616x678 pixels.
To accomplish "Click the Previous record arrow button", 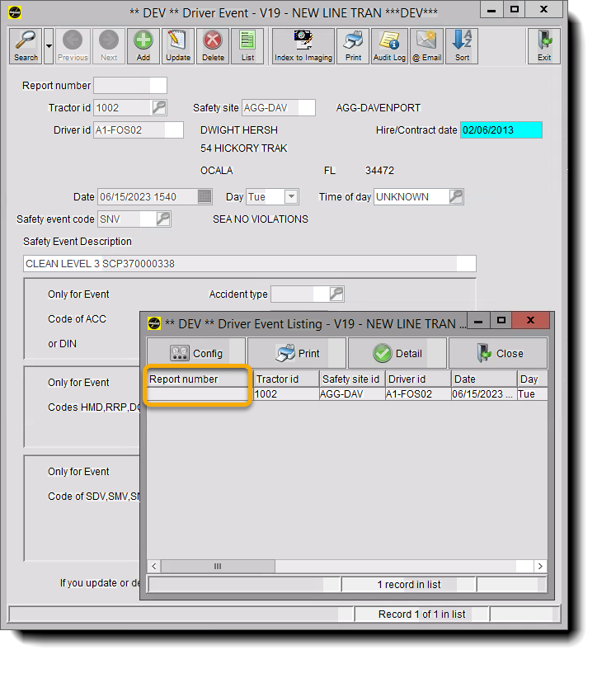I will click(x=73, y=46).
